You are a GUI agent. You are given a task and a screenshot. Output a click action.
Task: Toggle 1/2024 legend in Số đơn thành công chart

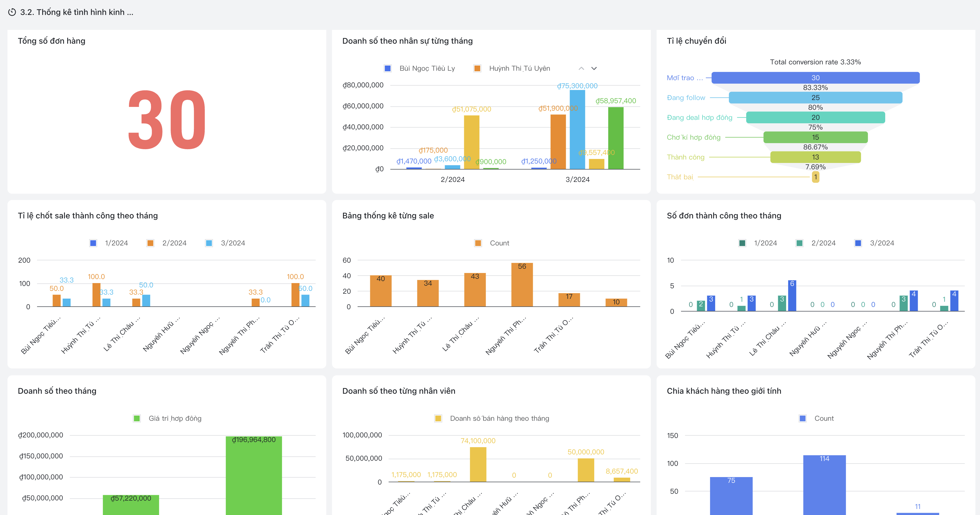click(x=758, y=243)
